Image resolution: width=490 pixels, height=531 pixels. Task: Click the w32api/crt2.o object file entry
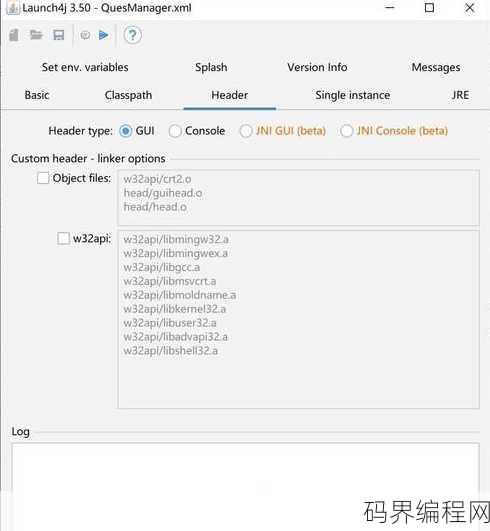click(157, 179)
